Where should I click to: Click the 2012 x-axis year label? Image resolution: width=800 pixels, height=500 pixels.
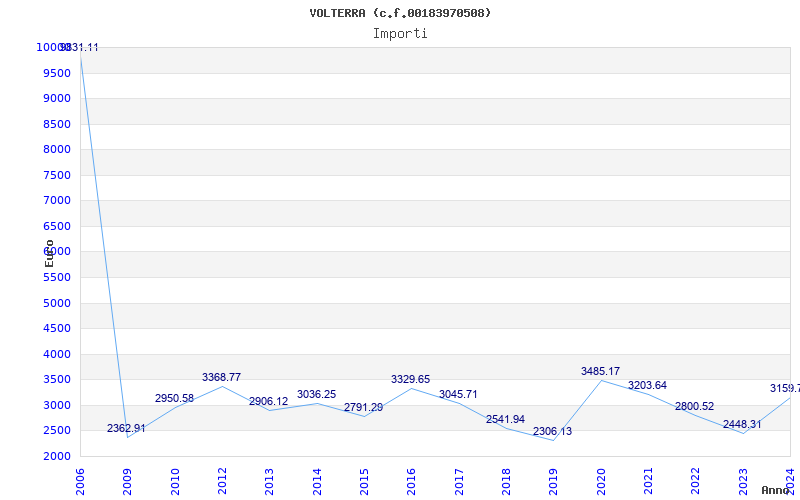point(222,482)
